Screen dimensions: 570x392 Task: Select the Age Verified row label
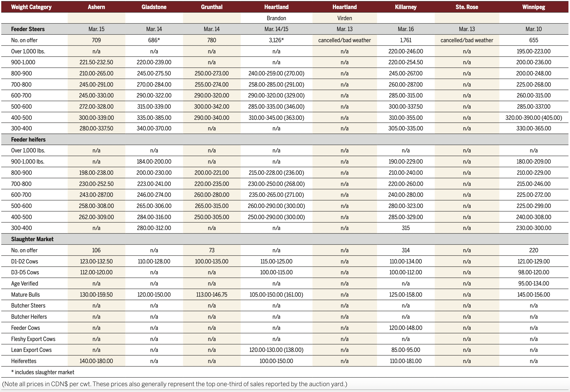pos(24,283)
